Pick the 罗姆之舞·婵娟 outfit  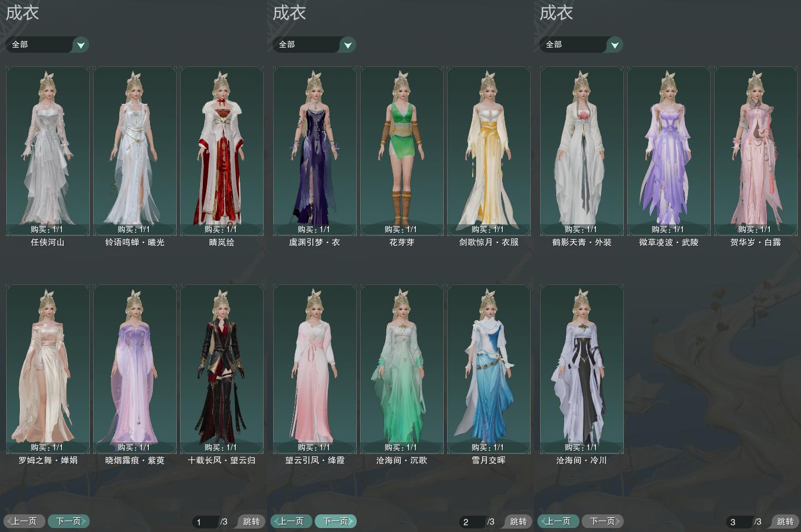(x=48, y=368)
